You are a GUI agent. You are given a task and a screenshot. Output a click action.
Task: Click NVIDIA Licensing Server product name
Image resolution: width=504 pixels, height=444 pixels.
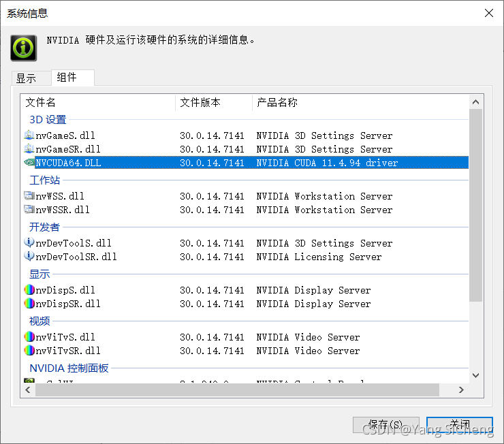[x=319, y=257]
